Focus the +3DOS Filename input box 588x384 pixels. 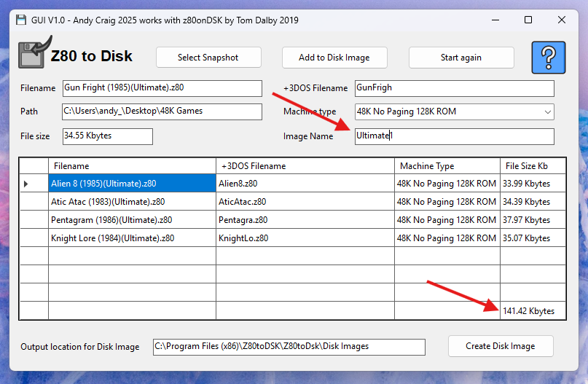(x=454, y=88)
